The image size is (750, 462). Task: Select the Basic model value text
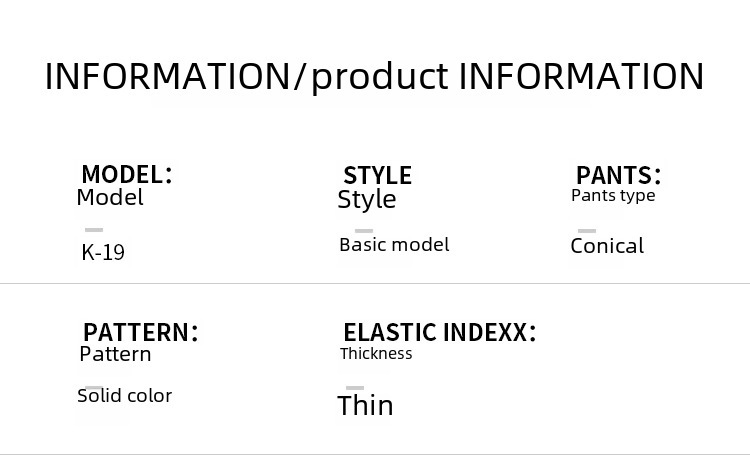tap(394, 244)
